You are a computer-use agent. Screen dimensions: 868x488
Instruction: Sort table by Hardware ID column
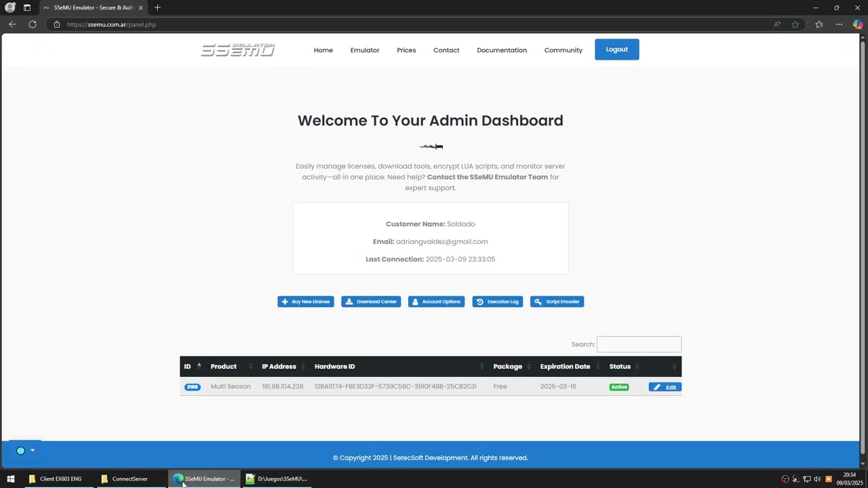tap(399, 367)
